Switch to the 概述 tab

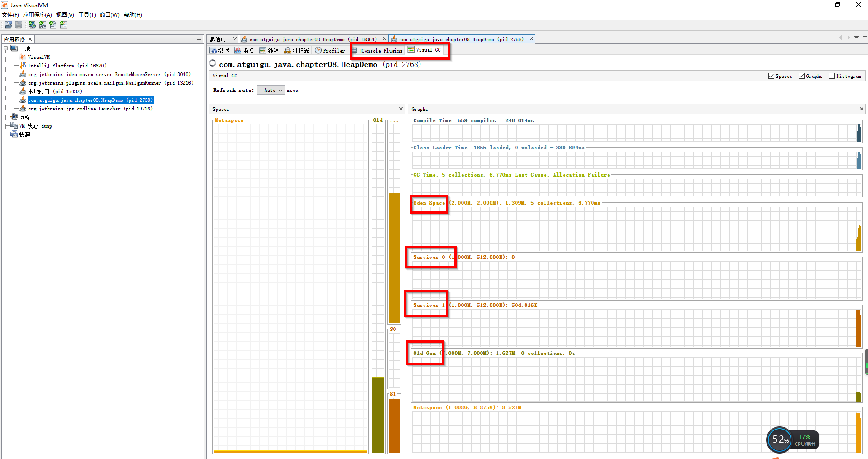point(220,51)
